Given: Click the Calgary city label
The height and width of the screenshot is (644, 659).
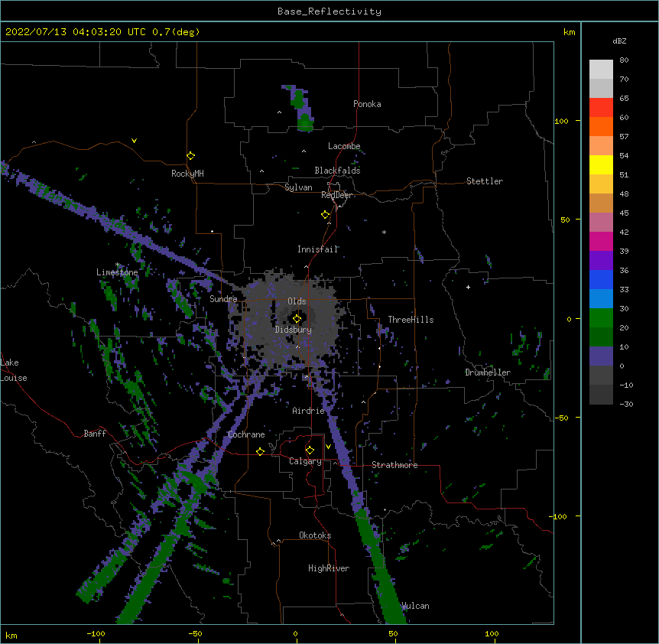Looking at the screenshot, I should coord(305,461).
